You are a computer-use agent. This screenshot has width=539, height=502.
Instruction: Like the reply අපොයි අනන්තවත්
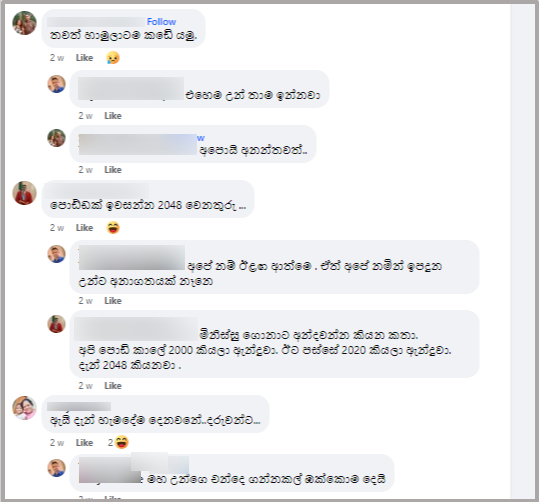[x=113, y=170]
